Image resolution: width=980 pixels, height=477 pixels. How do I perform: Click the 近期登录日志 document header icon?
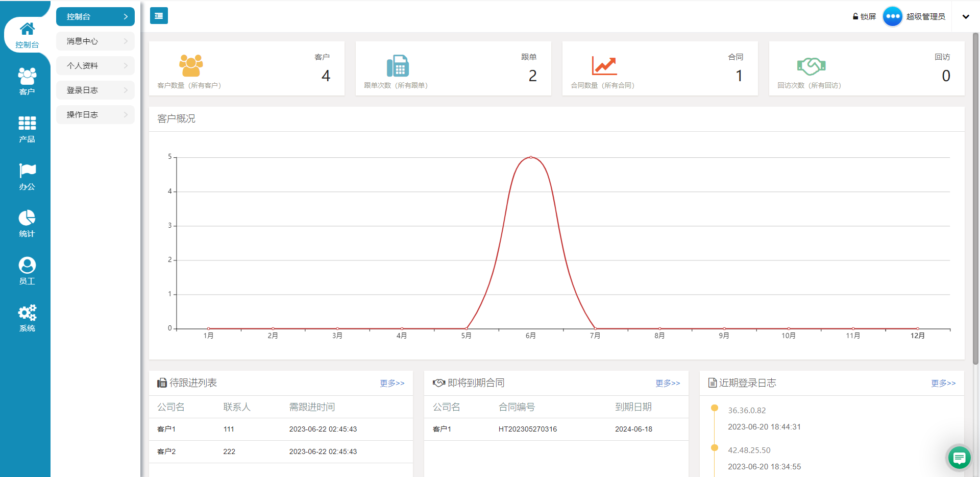[x=713, y=383]
